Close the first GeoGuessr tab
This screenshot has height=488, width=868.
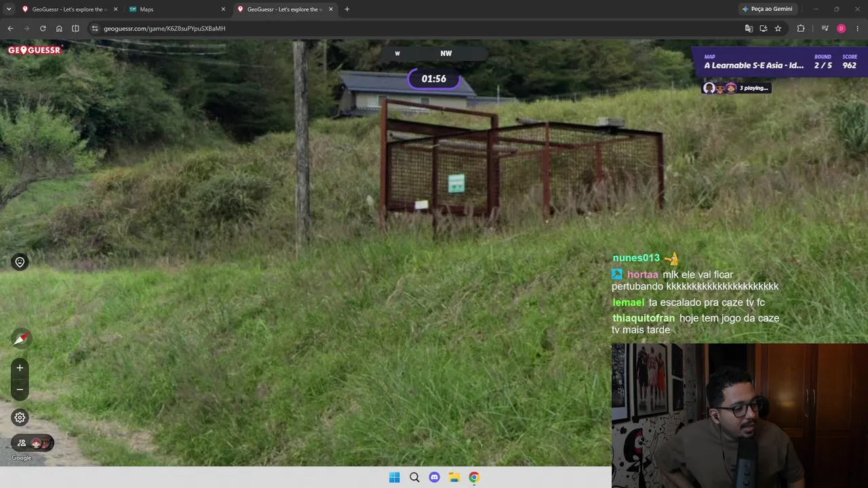[x=115, y=9]
